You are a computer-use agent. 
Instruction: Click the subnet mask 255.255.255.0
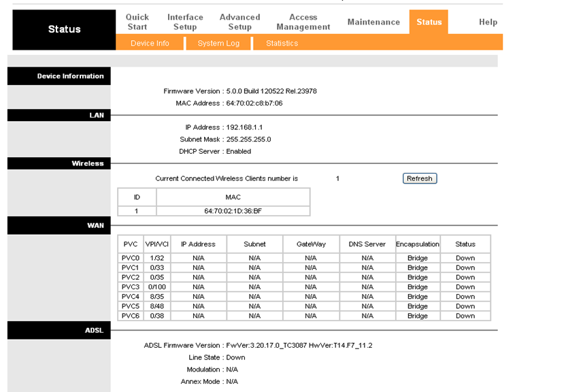(248, 140)
